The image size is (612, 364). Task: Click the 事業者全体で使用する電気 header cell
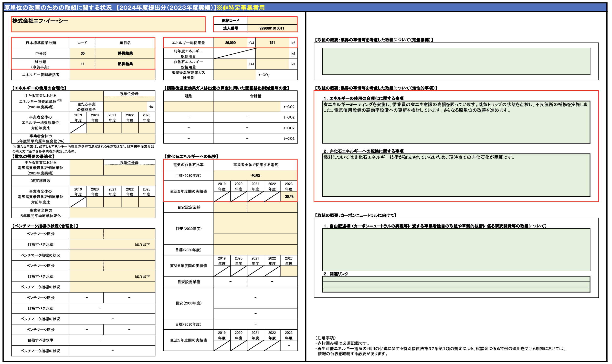[255, 165]
